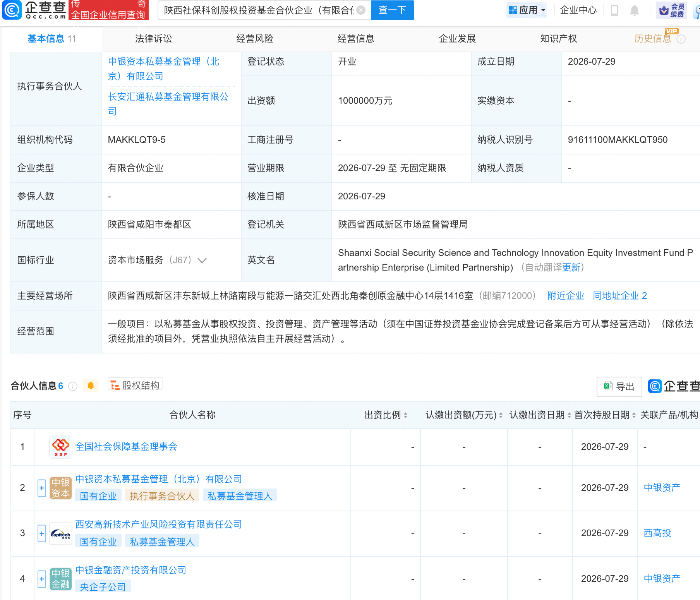Open the 中银金融 company logo
The image size is (700, 600).
click(61, 579)
